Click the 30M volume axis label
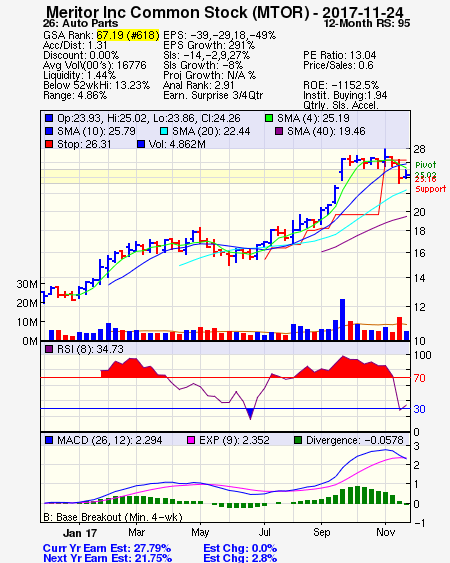Viewport: 450px width, 563px height. [27, 284]
